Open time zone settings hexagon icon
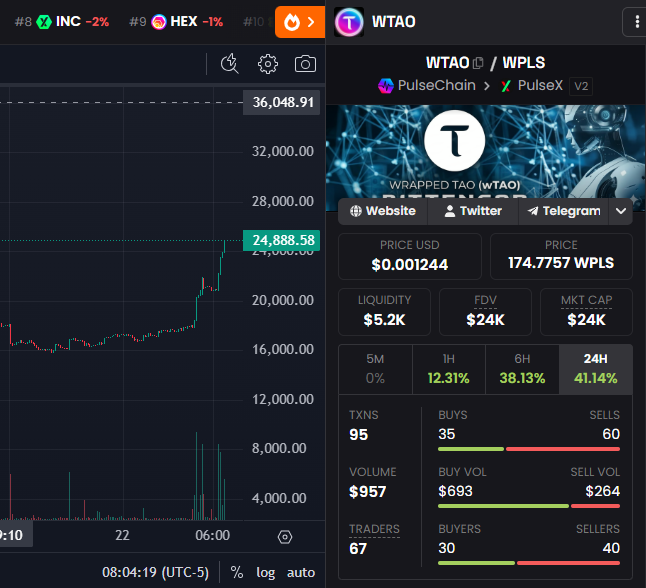 click(x=285, y=537)
